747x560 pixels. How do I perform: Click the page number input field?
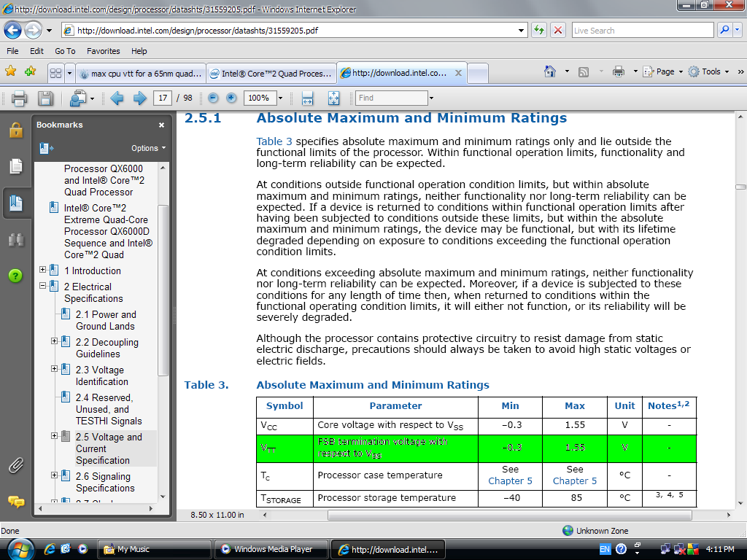tap(163, 98)
